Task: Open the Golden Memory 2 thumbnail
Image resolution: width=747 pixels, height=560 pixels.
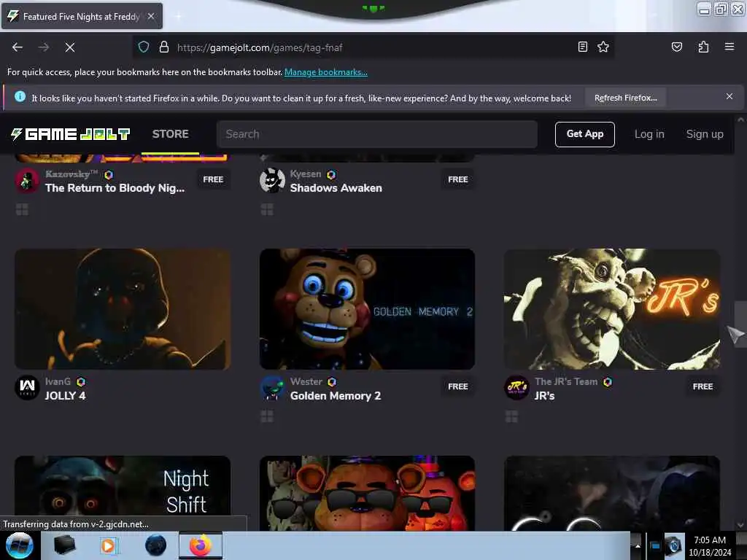Action: [368, 309]
